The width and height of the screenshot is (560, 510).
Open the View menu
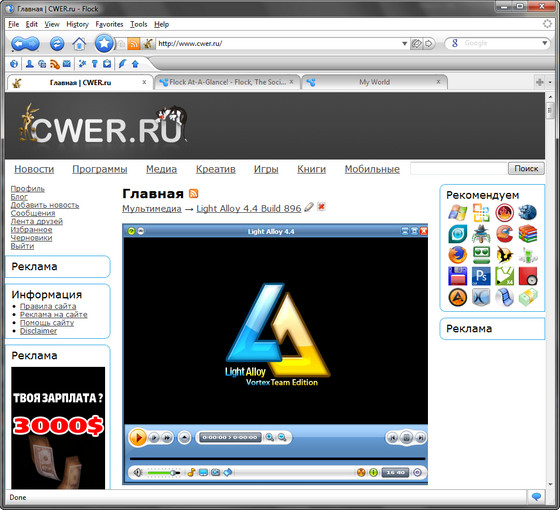coord(52,24)
